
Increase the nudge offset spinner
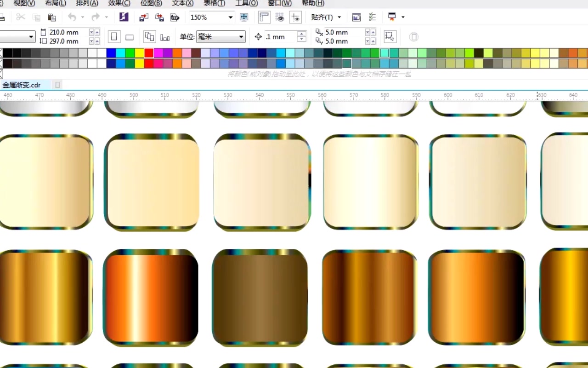301,34
